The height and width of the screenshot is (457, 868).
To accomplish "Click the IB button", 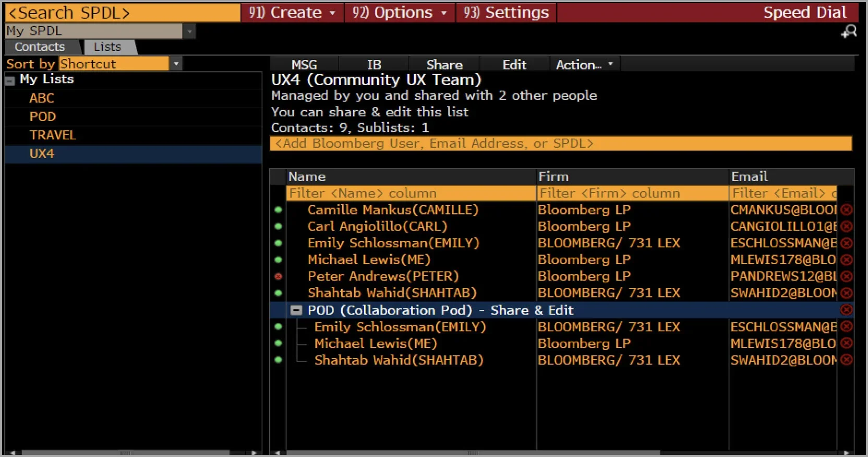I will [374, 65].
